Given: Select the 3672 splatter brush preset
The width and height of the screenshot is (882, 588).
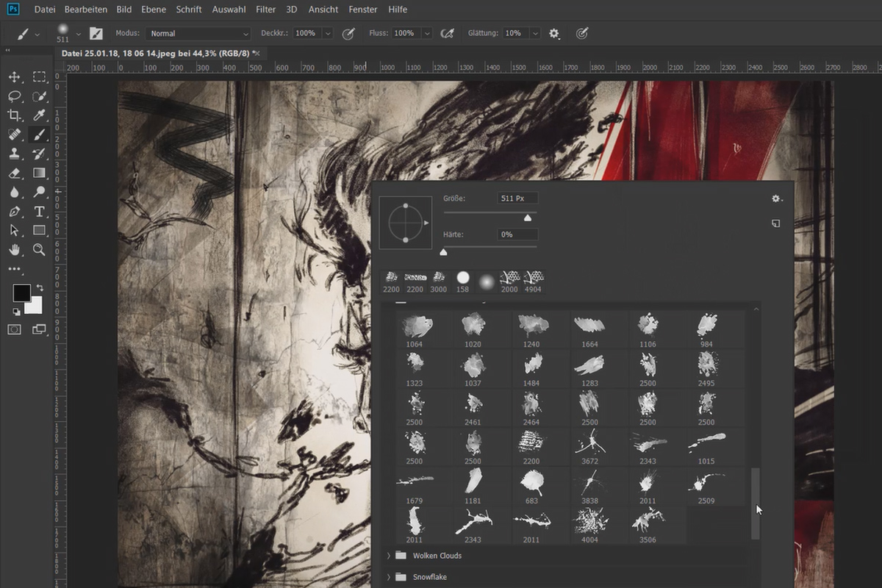Looking at the screenshot, I should pos(590,446).
